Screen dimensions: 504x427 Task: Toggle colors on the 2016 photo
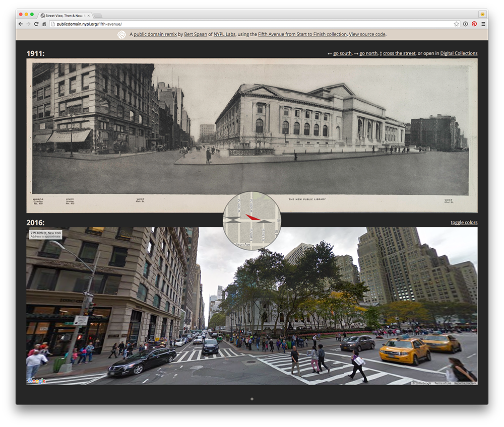[x=464, y=222]
